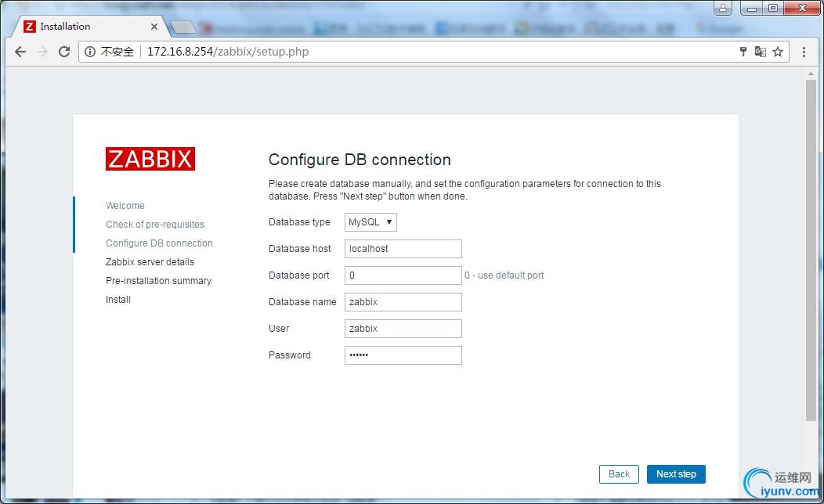Click the 'User' field label
The width and height of the screenshot is (824, 504).
tap(279, 329)
